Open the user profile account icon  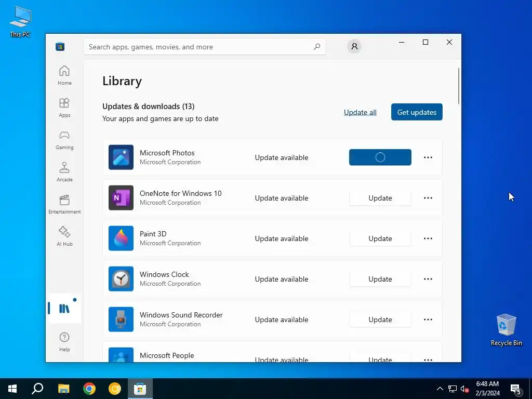[x=354, y=46]
